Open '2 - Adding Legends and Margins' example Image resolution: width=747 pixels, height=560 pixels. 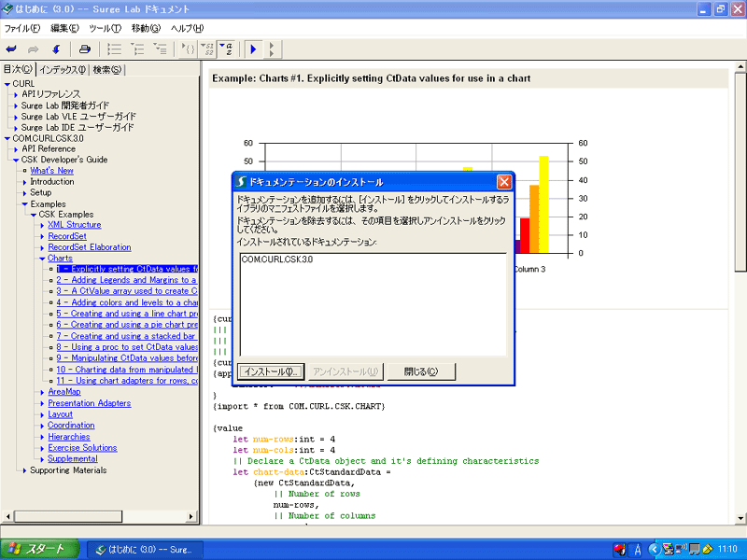coord(126,280)
